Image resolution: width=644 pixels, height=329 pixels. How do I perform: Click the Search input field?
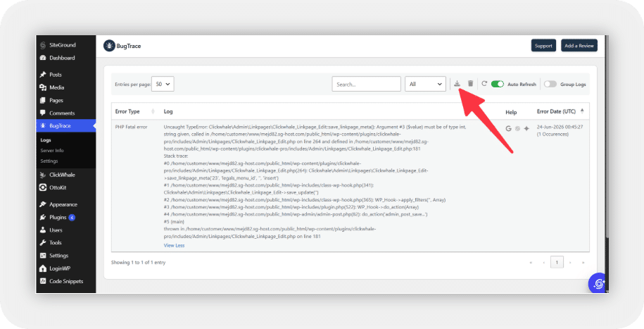tap(367, 84)
